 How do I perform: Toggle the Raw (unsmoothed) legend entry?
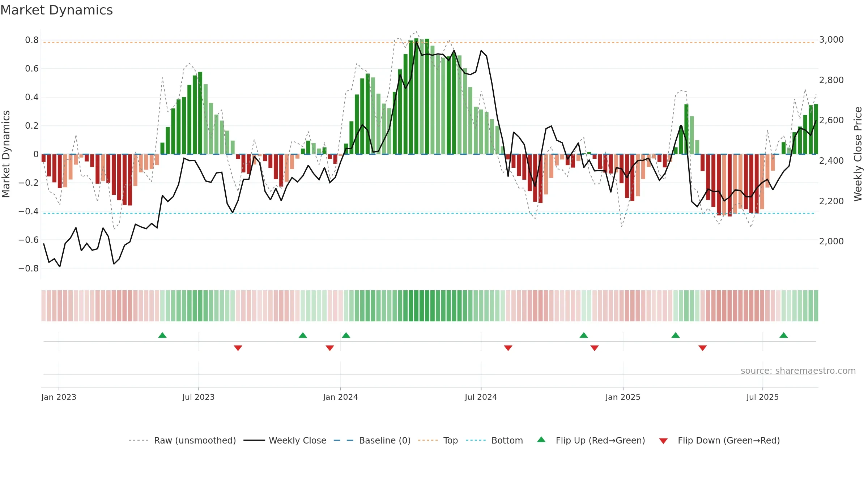pos(182,440)
